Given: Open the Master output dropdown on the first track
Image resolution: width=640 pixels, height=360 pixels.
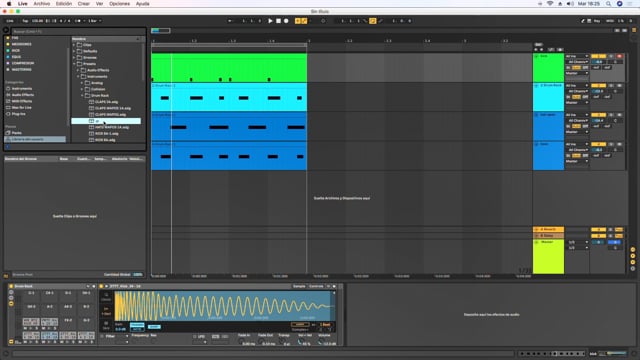Looking at the screenshot, I should point(577,73).
